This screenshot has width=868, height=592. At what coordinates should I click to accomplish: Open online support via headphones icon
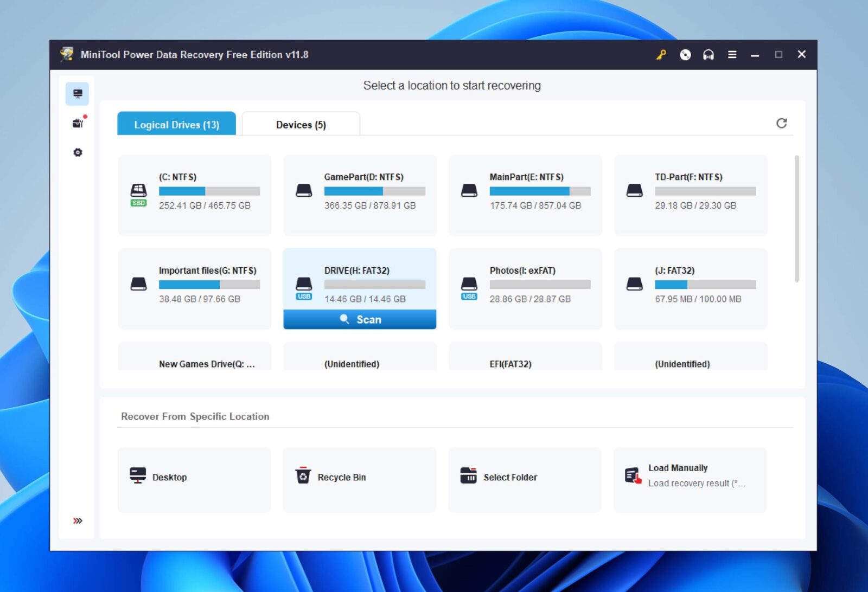click(x=709, y=54)
